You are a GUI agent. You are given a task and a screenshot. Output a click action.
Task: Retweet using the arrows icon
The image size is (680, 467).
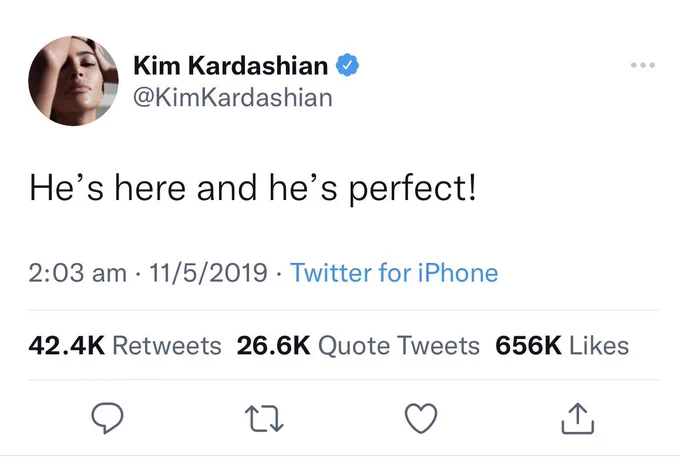pos(264,418)
